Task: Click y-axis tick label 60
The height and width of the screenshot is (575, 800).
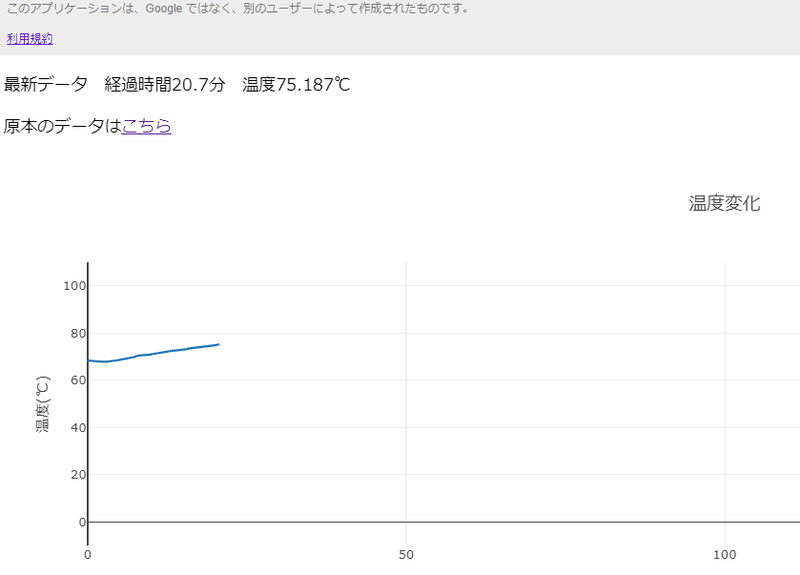Action: click(x=78, y=380)
